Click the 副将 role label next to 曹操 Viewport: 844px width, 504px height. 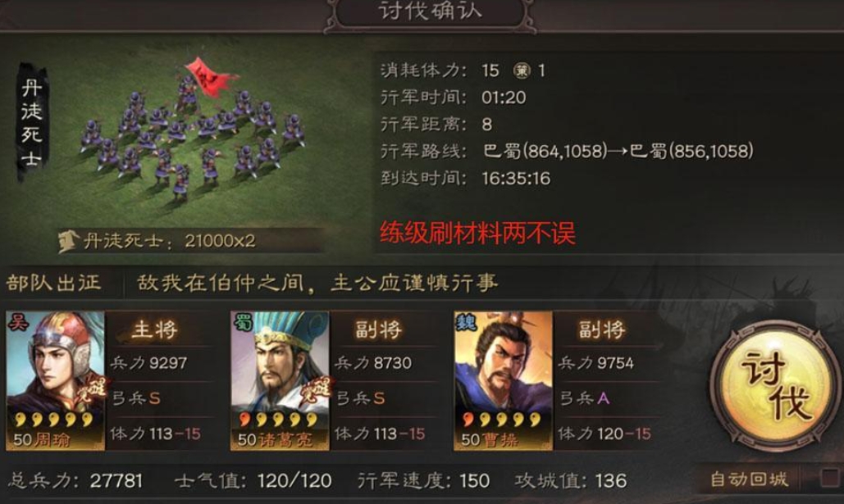pyautogui.click(x=602, y=329)
